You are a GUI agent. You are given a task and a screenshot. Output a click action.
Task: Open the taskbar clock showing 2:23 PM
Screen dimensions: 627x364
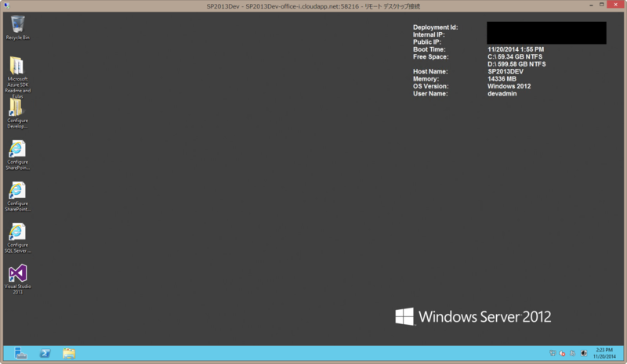tap(604, 353)
